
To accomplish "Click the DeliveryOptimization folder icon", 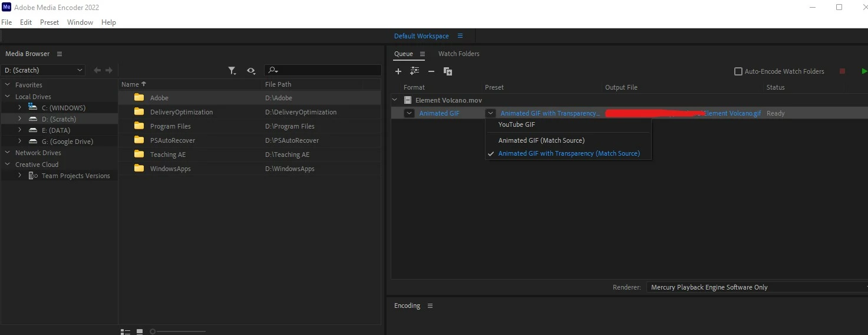I will click(139, 111).
